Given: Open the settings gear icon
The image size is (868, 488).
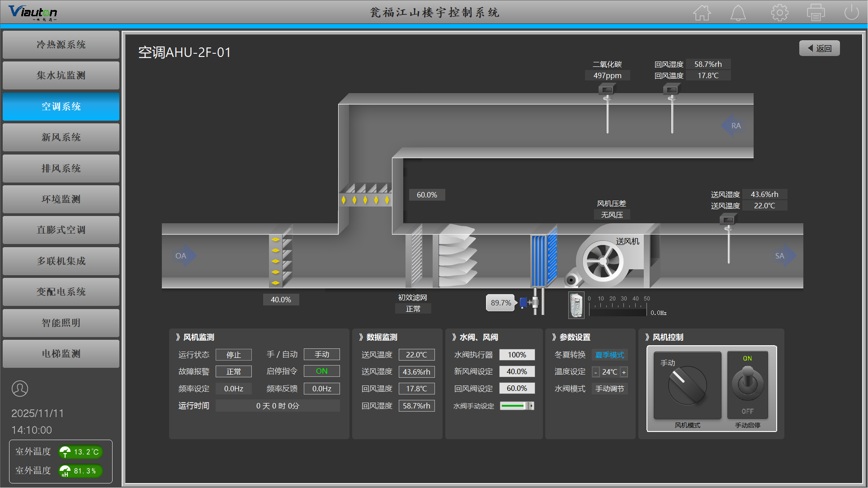Looking at the screenshot, I should coord(779,13).
